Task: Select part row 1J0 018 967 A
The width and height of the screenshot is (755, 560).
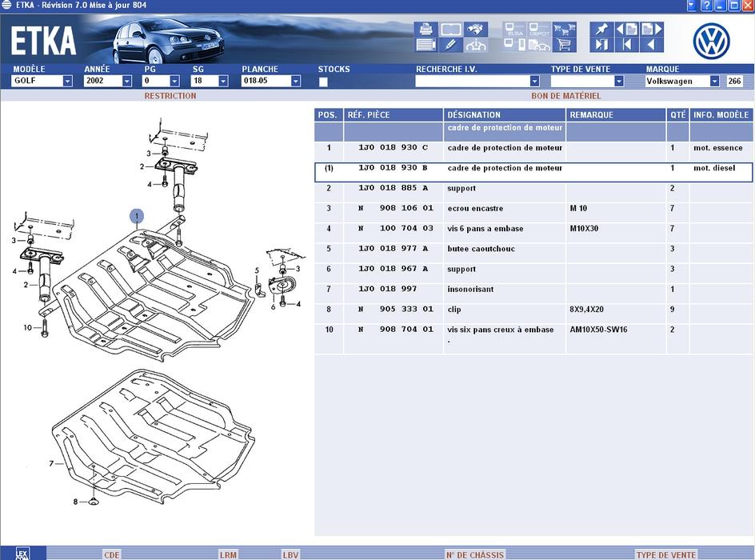Action: (x=533, y=273)
